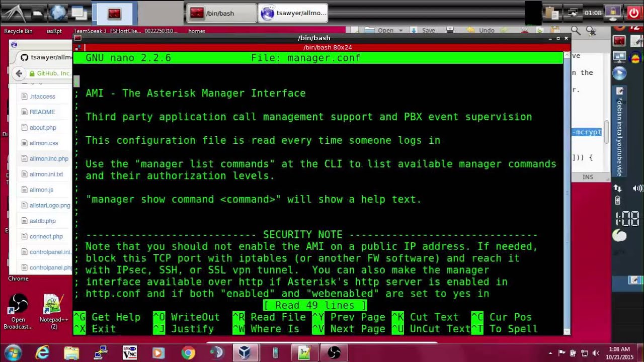
Task: Show hidden system tray icons arrow
Action: click(550, 353)
